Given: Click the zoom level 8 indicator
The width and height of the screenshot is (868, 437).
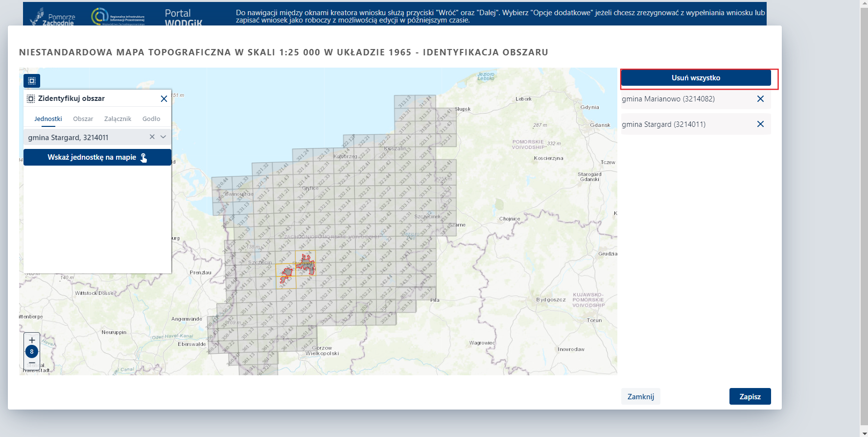Looking at the screenshot, I should [32, 352].
